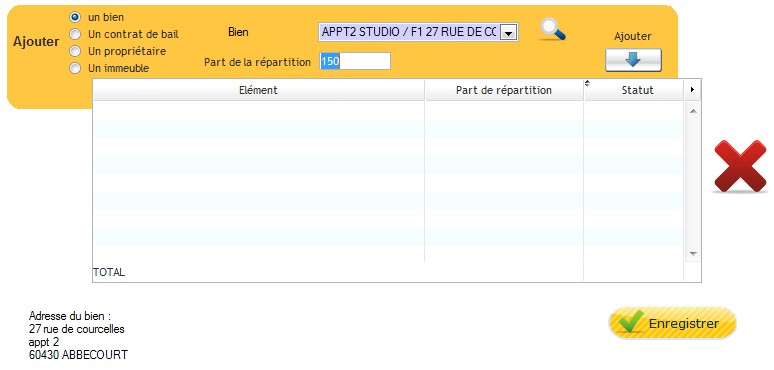Click the '27 rue de courcelles' address text

click(77, 329)
